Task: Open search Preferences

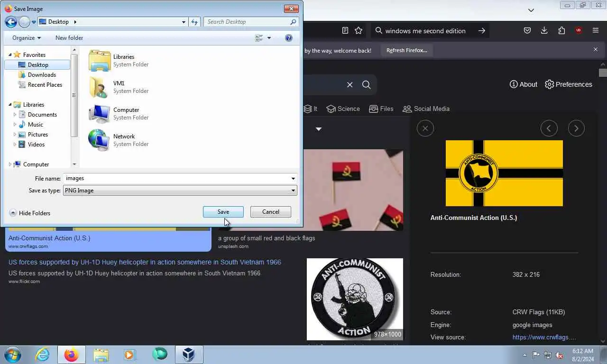Action: click(x=569, y=84)
